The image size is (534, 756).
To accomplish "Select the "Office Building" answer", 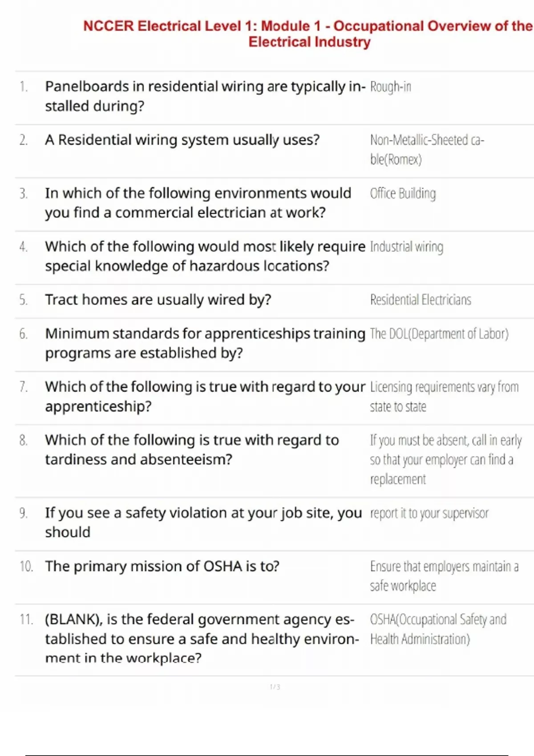I will 403,193.
